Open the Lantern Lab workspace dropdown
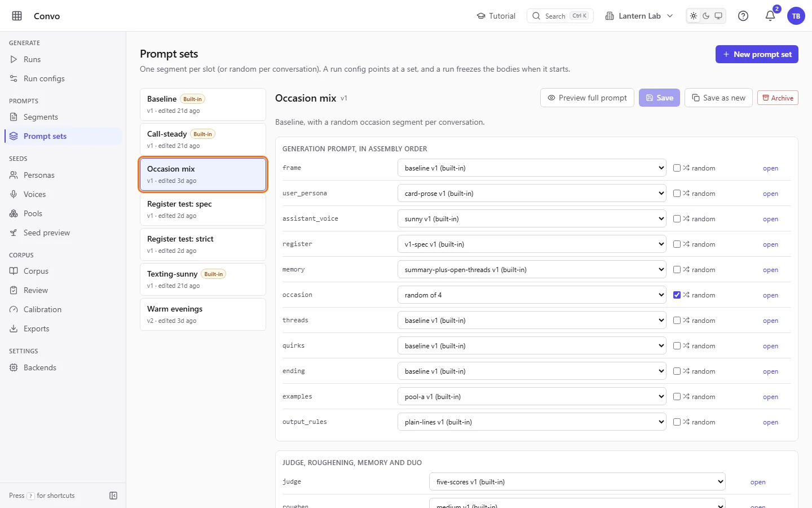 pos(639,16)
